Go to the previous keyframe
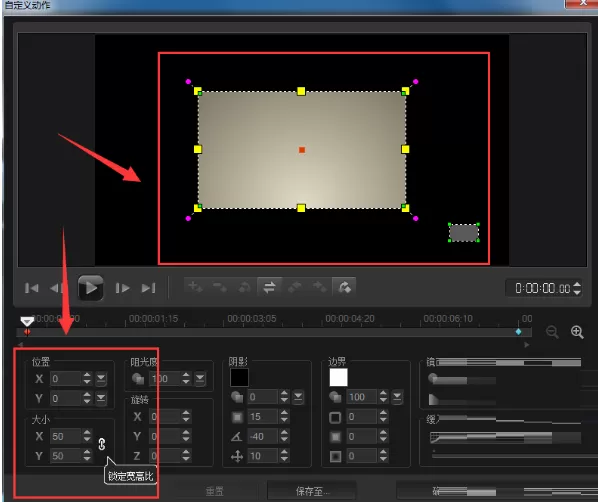The width and height of the screenshot is (598, 502). (x=244, y=287)
